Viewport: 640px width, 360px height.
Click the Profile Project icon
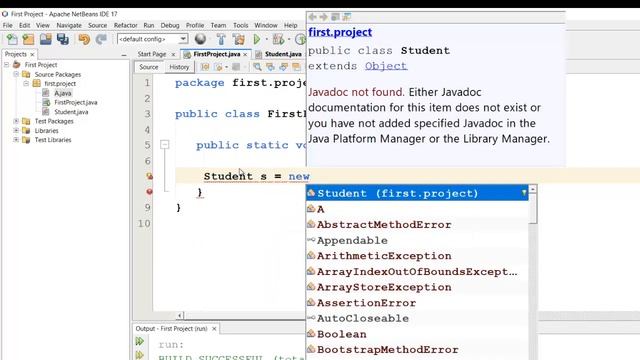(x=300, y=39)
